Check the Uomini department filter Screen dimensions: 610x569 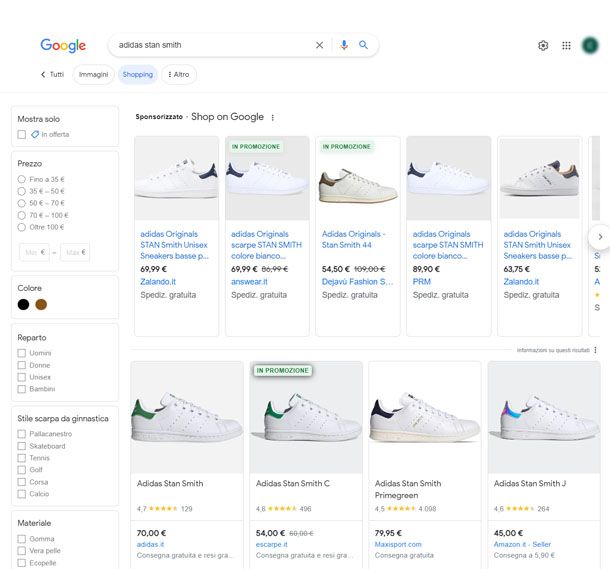tap(22, 353)
